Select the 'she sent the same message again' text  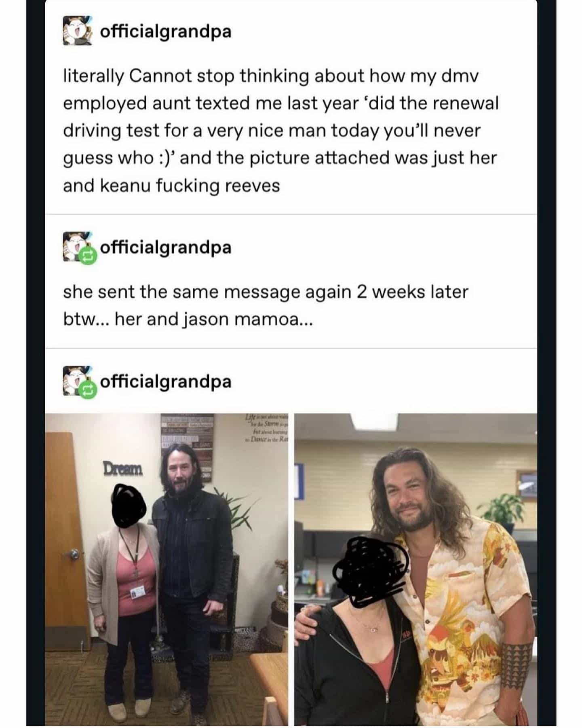pyautogui.click(x=266, y=305)
